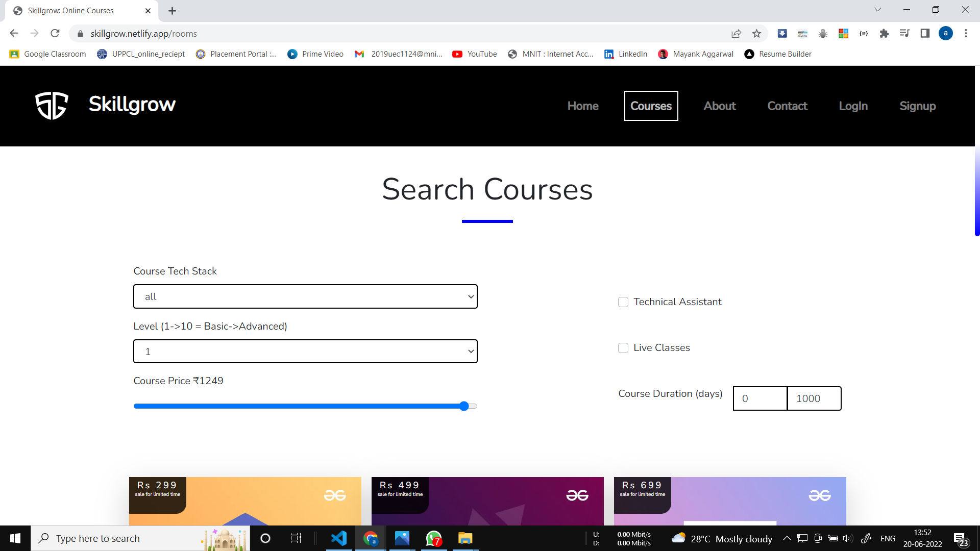
Task: Click the share page icon in address bar
Action: coord(736,34)
